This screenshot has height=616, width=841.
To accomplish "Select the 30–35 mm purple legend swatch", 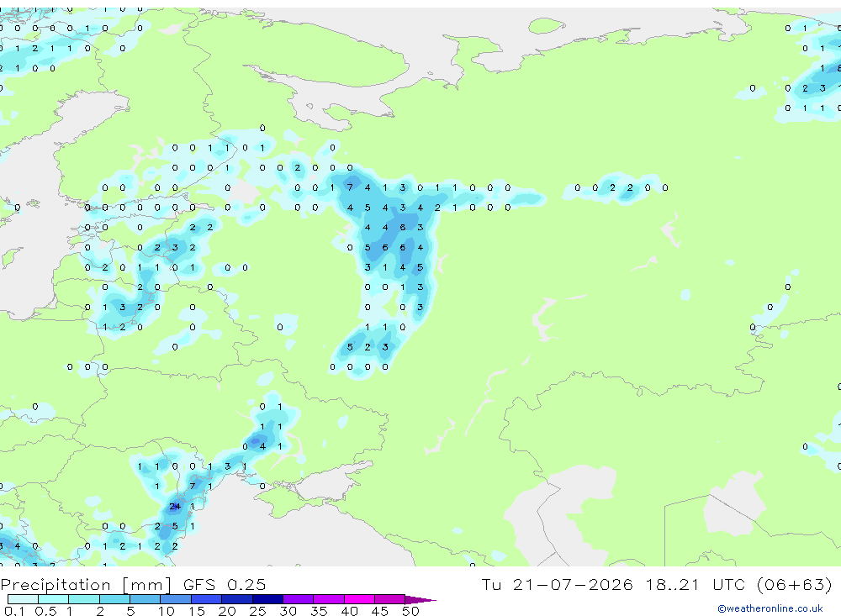I will [x=299, y=599].
